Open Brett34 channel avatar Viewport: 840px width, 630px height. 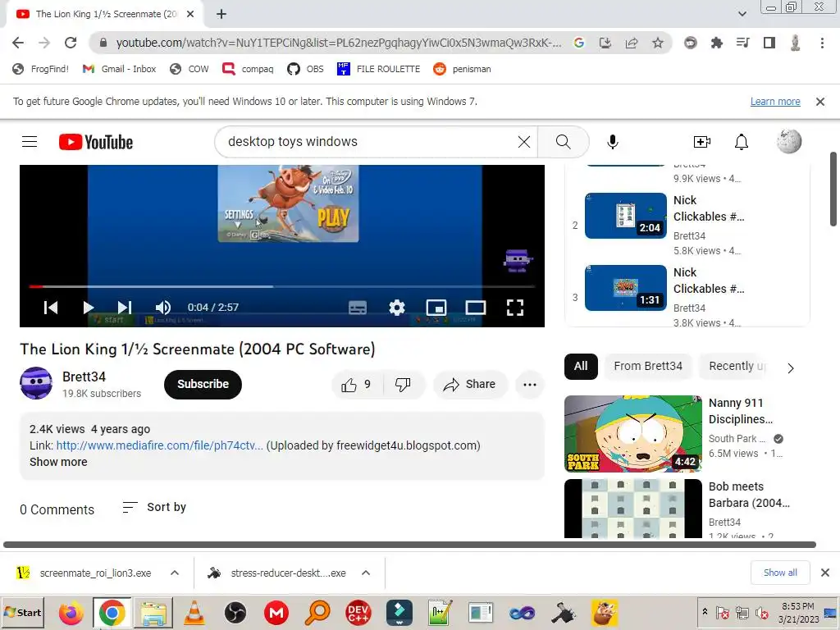(36, 383)
